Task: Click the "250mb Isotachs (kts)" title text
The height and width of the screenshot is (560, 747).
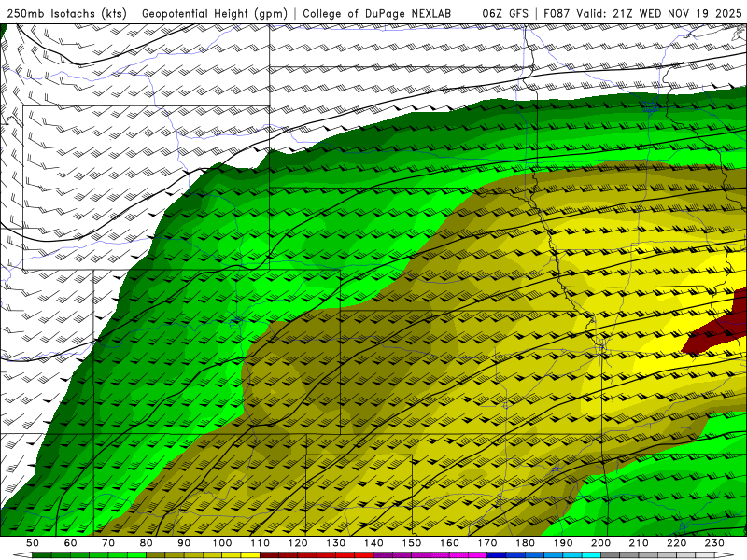Action: (x=66, y=14)
